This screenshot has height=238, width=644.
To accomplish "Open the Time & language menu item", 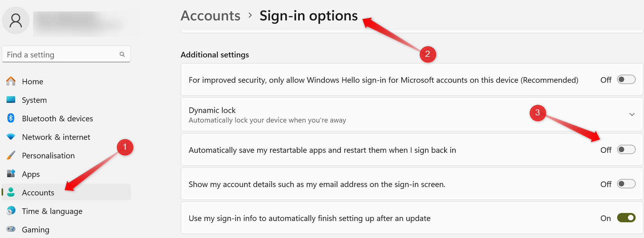I will (x=52, y=211).
